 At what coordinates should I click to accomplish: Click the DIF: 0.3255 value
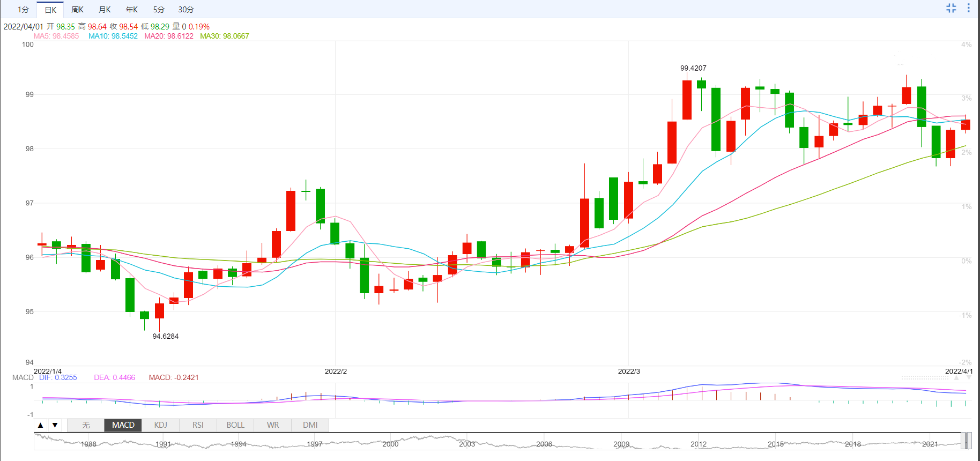tap(58, 377)
